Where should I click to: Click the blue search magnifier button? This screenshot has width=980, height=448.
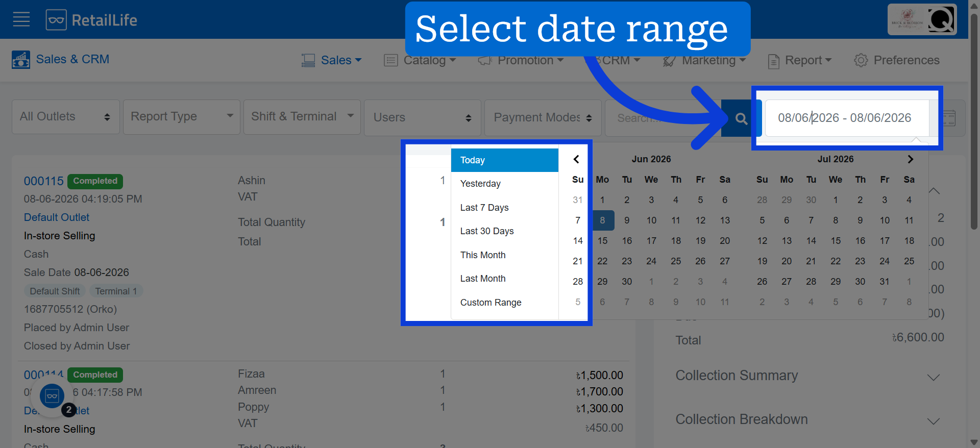click(741, 118)
